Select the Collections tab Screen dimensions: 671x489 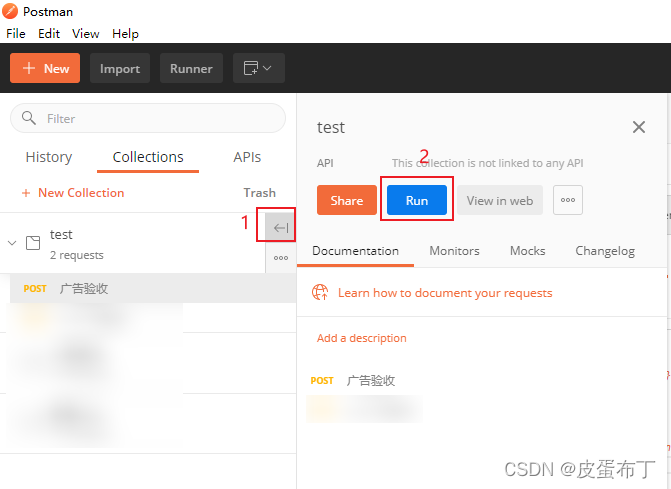click(x=148, y=157)
